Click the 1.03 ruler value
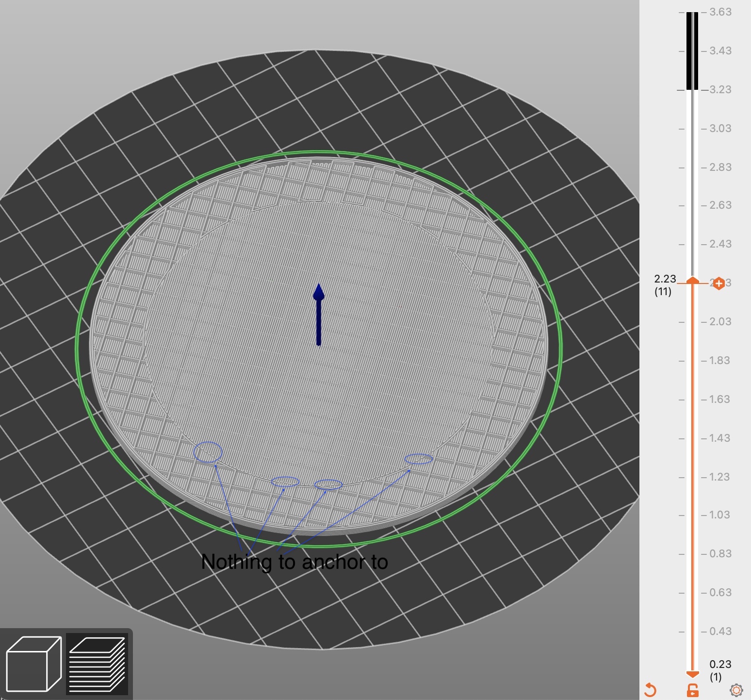Viewport: 751px width, 700px height. [x=719, y=515]
